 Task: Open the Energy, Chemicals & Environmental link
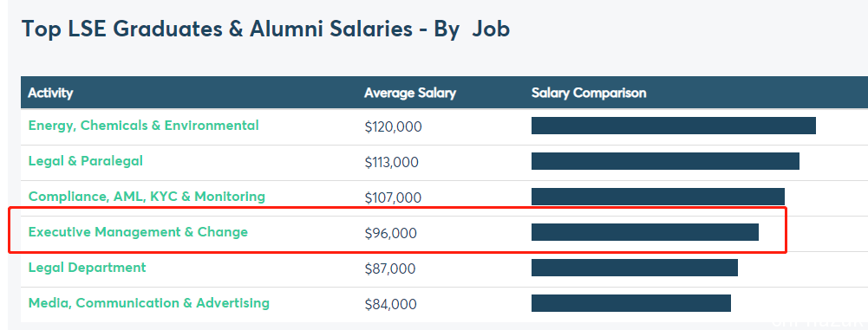(x=143, y=126)
